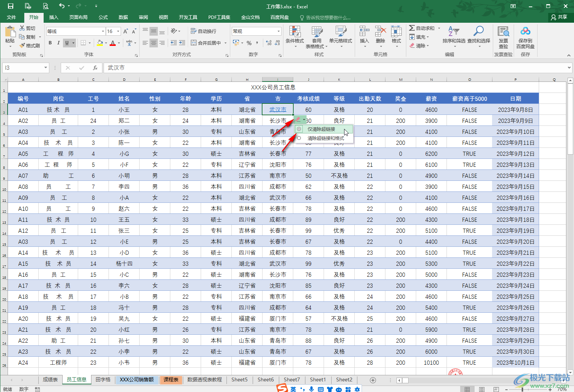Viewport: 574px width, 392px height.
Task: Open the borders dropdown arrow
Action: [90, 43]
